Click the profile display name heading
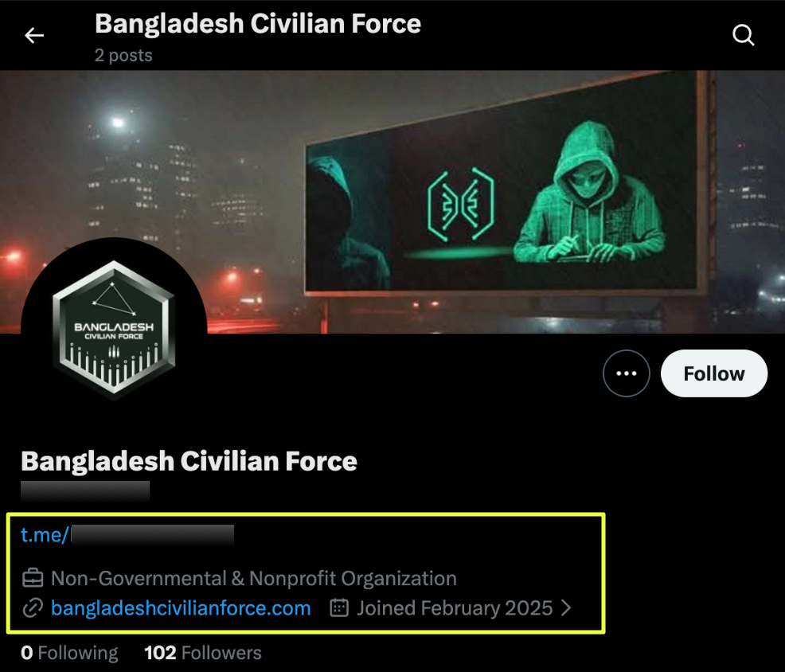 tap(189, 461)
